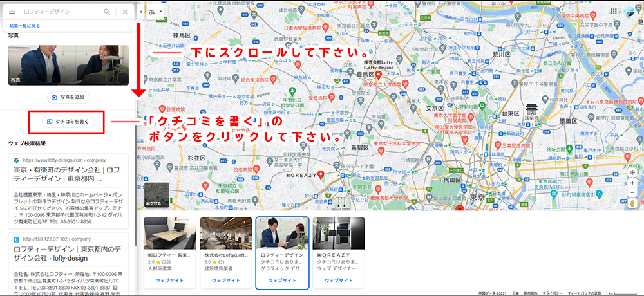Select the ㈱QREAZY result card photo
This screenshot has width=644, height=296.
339,233
